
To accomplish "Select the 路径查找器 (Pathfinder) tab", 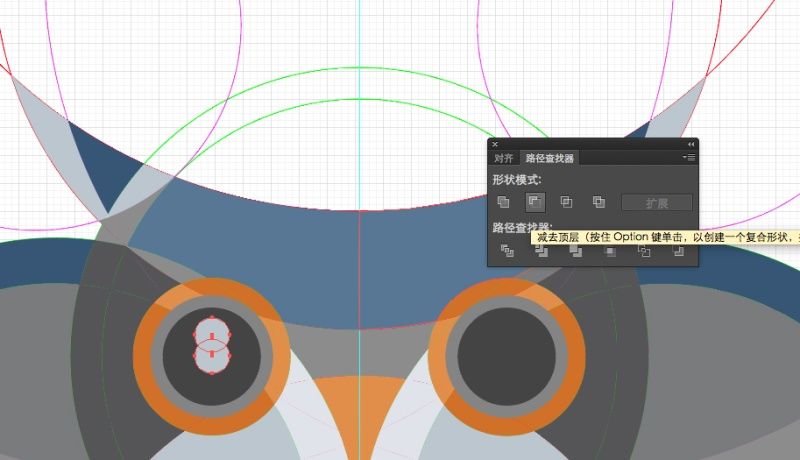I will [x=549, y=158].
